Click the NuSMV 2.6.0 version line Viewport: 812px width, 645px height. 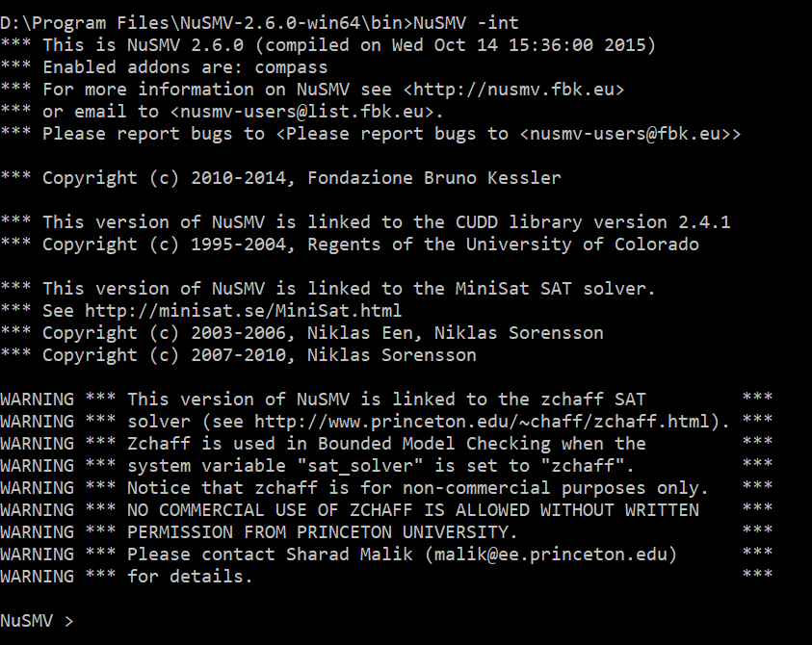pyautogui.click(x=327, y=45)
